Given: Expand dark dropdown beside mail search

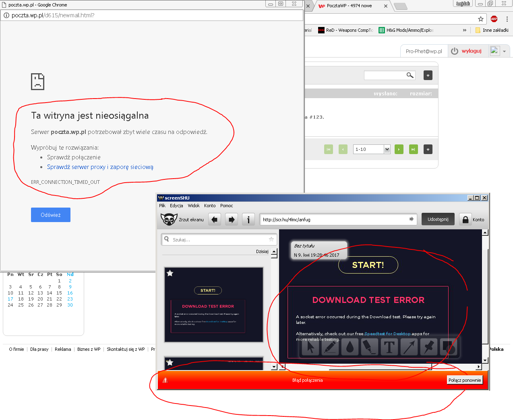Looking at the screenshot, I should click(428, 75).
